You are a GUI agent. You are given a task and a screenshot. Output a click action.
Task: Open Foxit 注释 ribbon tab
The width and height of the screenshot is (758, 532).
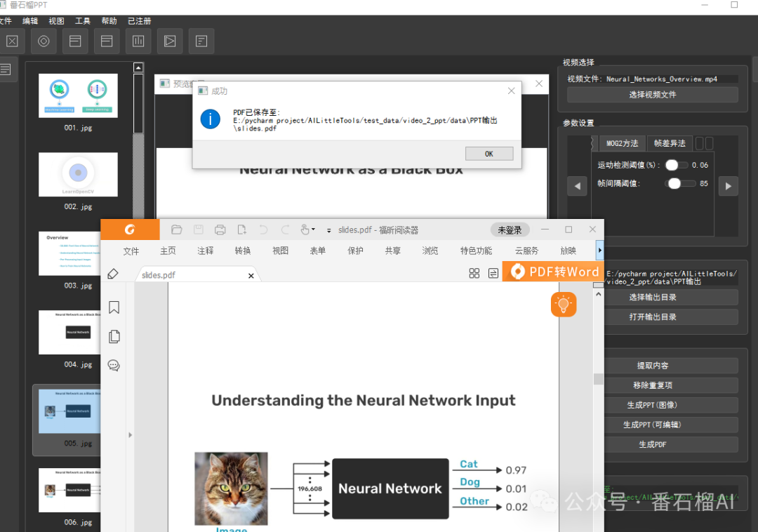[x=206, y=251]
